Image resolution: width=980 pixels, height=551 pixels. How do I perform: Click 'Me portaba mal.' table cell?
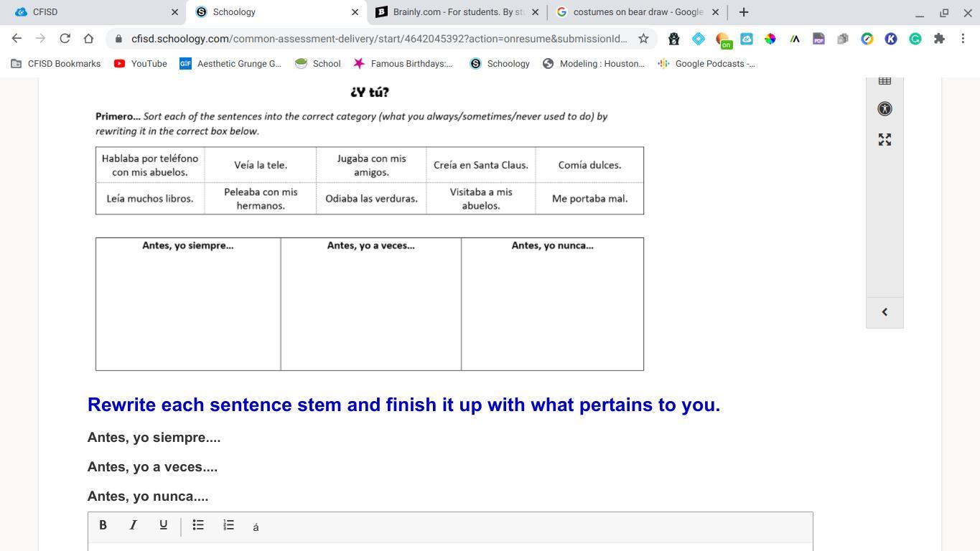[x=589, y=199]
